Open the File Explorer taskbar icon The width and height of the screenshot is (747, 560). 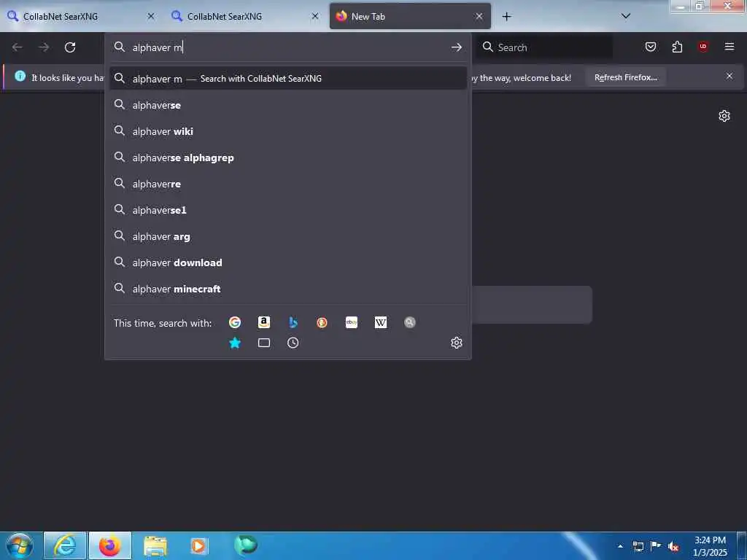coord(155,545)
